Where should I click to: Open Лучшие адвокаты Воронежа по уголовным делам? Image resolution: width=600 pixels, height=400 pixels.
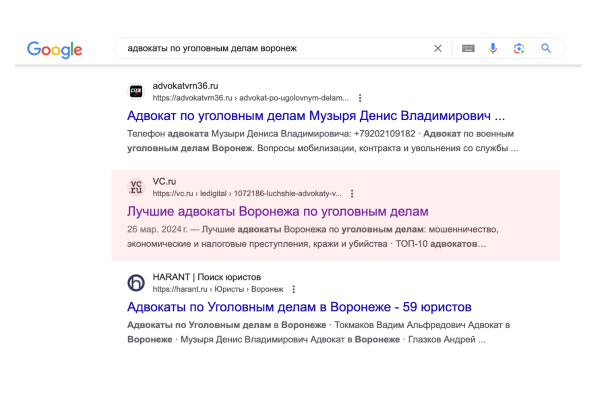pos(278,211)
